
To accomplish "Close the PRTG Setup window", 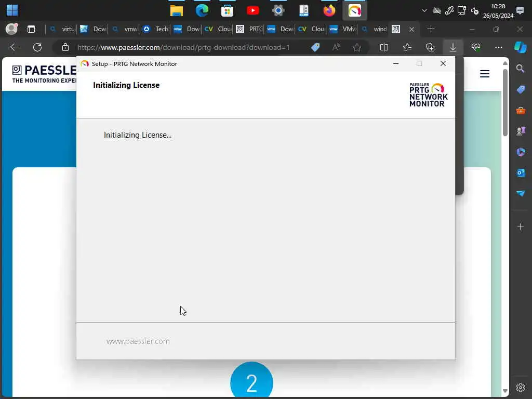I will [443, 63].
